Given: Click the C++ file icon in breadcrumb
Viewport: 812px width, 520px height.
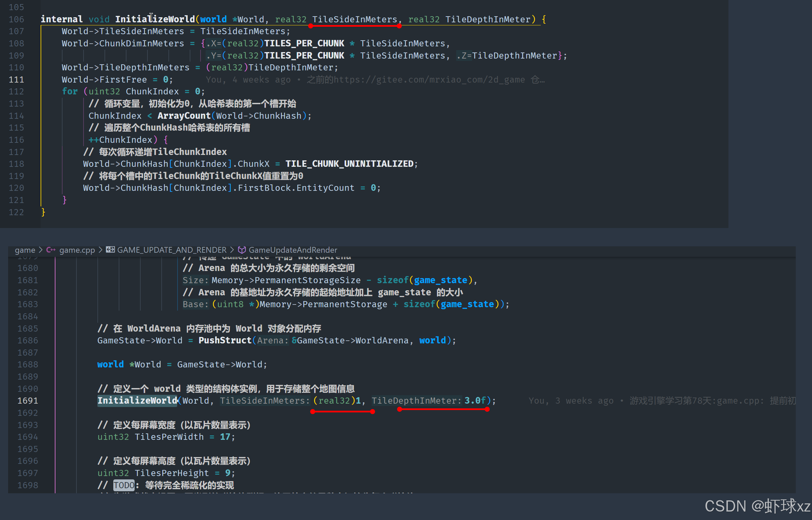Looking at the screenshot, I should [51, 250].
